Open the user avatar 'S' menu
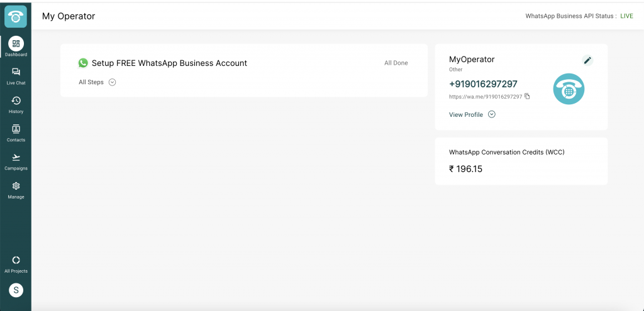Viewport: 644px width, 311px height. click(x=16, y=290)
